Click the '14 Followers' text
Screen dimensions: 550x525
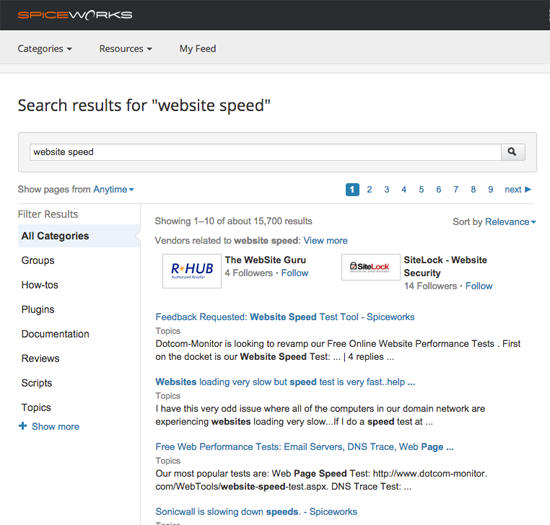click(x=430, y=286)
